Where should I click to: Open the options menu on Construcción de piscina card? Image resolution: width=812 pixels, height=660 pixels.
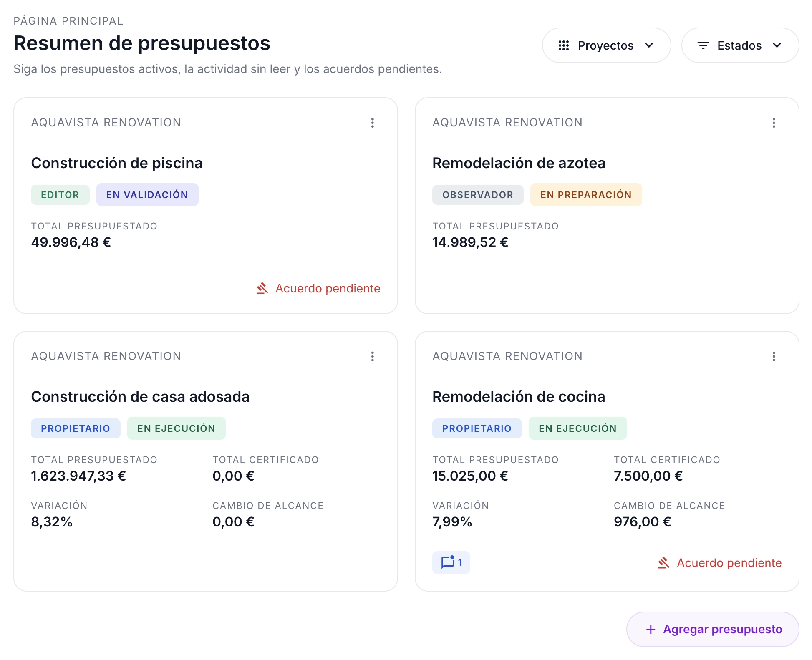[x=373, y=122]
